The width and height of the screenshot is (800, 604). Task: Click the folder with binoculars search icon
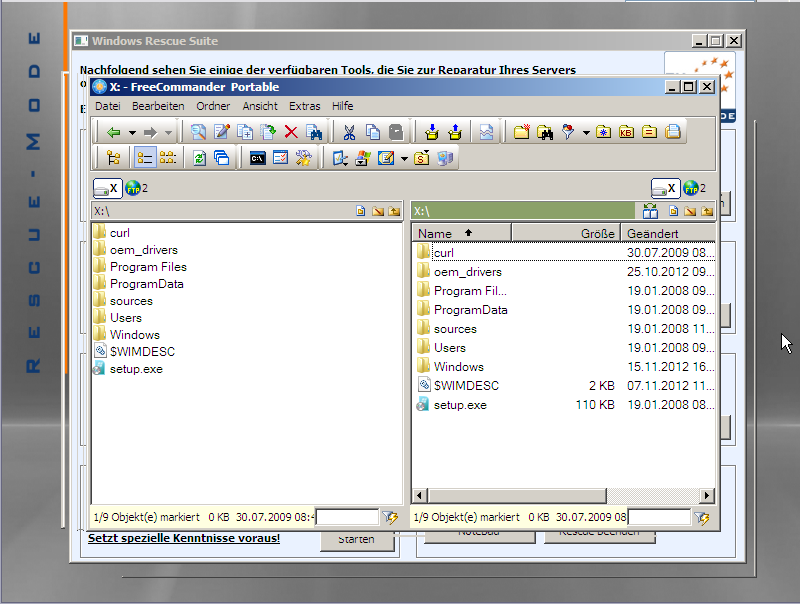pos(545,133)
